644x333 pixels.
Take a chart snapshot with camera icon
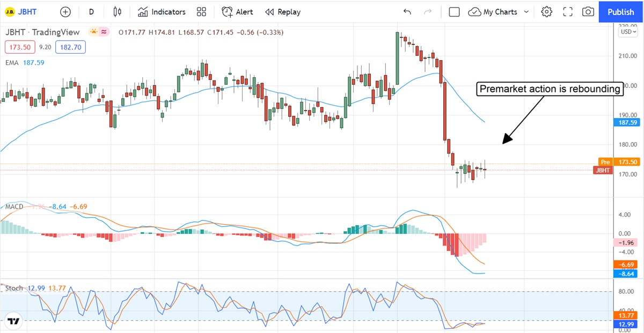(588, 12)
